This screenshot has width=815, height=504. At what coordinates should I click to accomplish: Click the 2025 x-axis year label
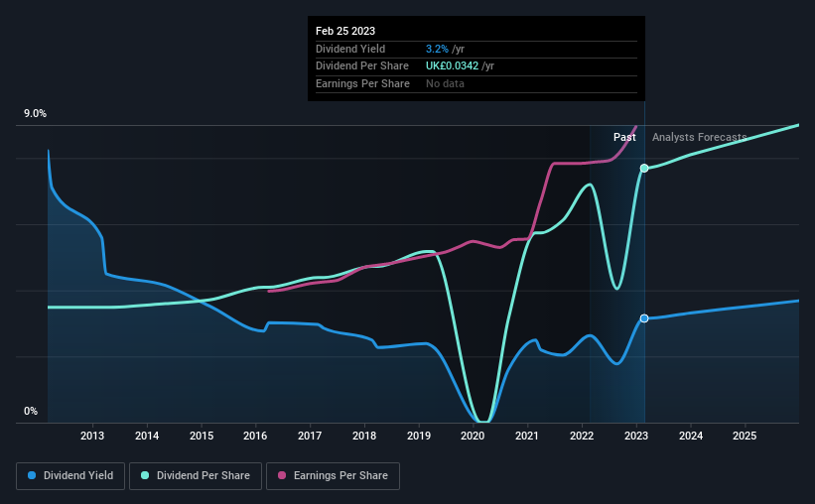745,436
